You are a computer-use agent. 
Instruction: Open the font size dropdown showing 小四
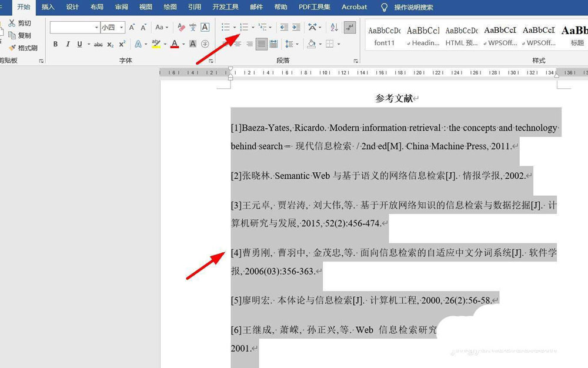[121, 28]
